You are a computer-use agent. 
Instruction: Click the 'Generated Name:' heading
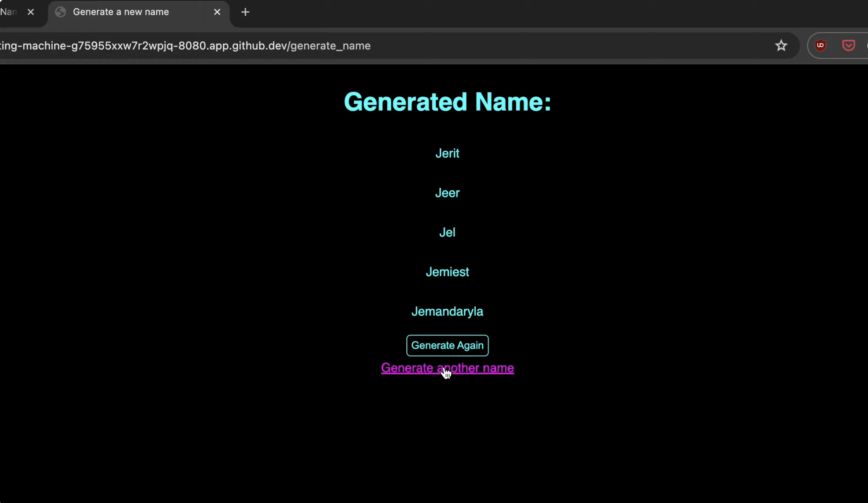[447, 102]
